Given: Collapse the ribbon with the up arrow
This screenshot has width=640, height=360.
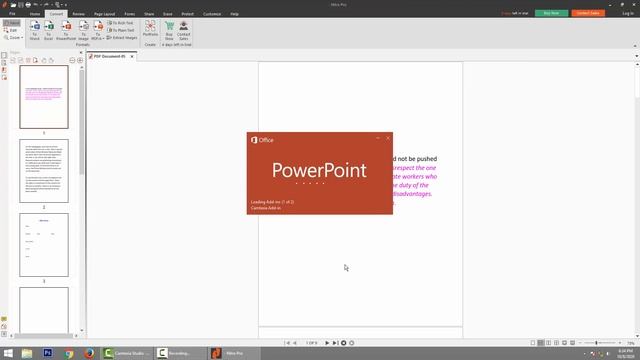Looking at the screenshot, I should tap(635, 46).
